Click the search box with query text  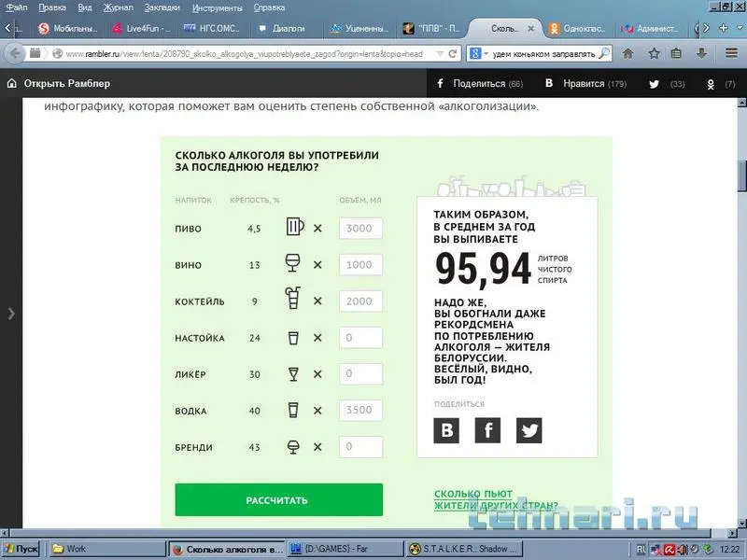[543, 54]
